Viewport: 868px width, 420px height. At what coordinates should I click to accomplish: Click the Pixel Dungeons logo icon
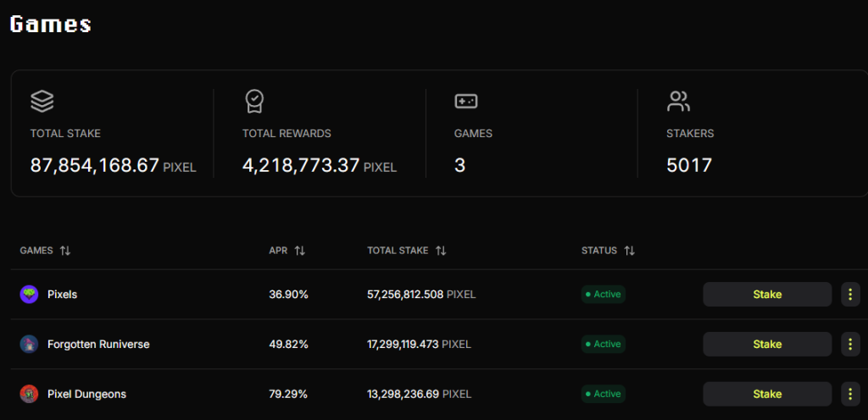pyautogui.click(x=29, y=394)
